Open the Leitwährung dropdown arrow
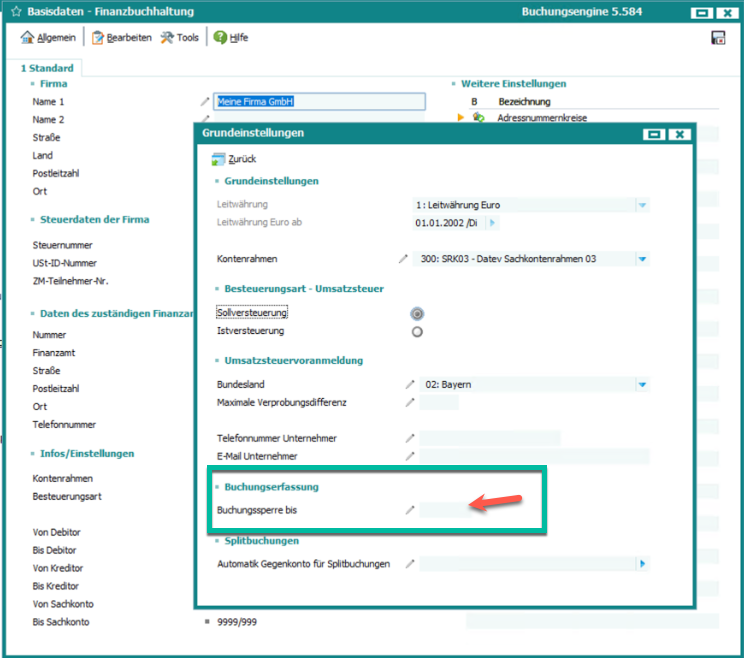 pos(642,205)
